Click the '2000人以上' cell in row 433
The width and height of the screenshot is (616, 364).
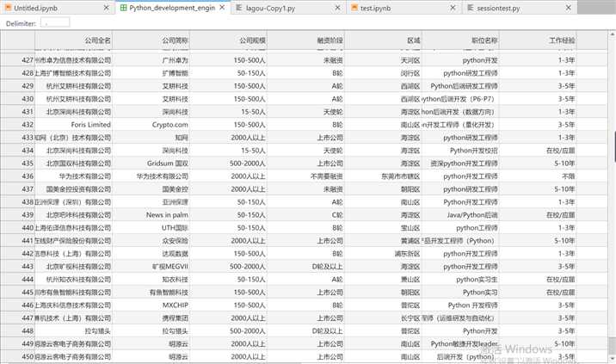(x=228, y=138)
